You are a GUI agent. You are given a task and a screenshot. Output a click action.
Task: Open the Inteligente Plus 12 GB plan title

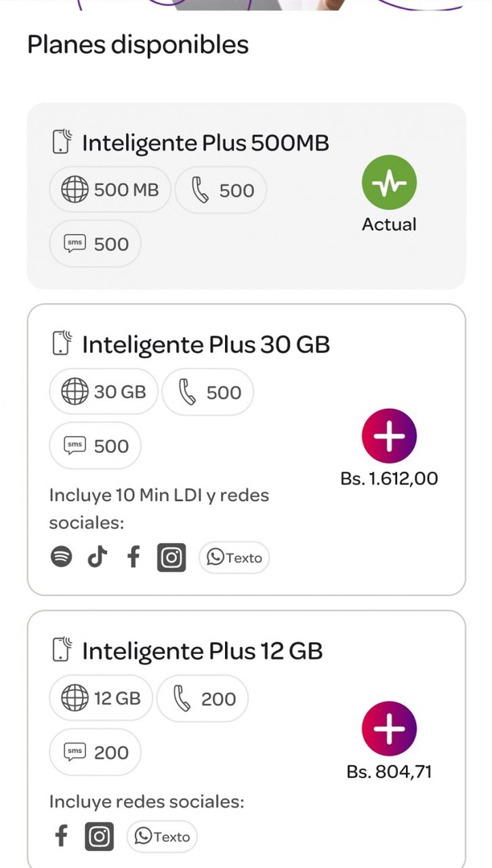[202, 651]
